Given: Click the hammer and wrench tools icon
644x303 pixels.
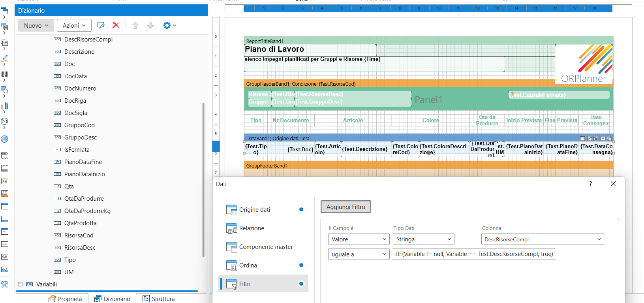Looking at the screenshot, I should [5, 284].
